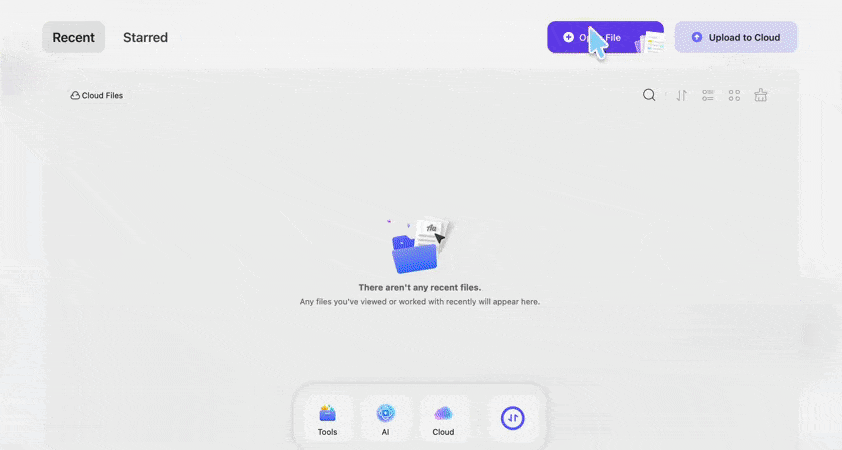Open the sort order icon

pos(681,96)
